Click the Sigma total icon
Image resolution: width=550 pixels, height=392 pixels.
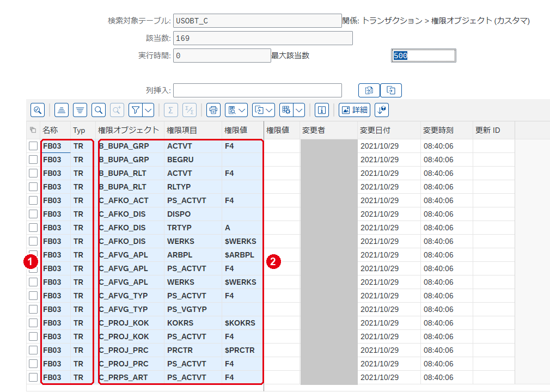pyautogui.click(x=171, y=110)
